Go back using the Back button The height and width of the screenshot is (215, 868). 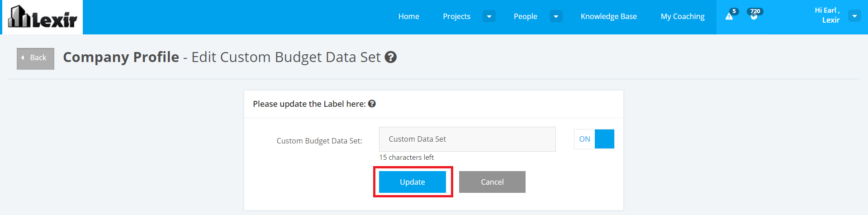35,58
